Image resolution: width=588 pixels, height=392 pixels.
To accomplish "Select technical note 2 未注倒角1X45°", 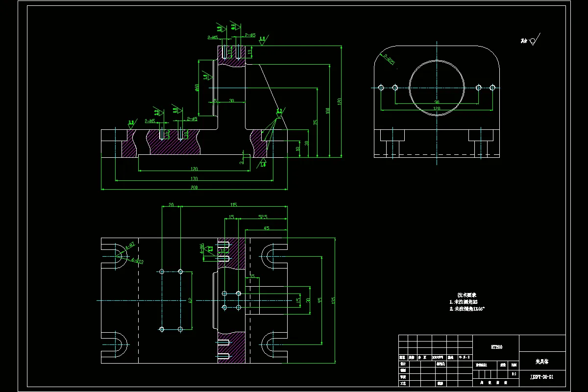I will 467,309.
